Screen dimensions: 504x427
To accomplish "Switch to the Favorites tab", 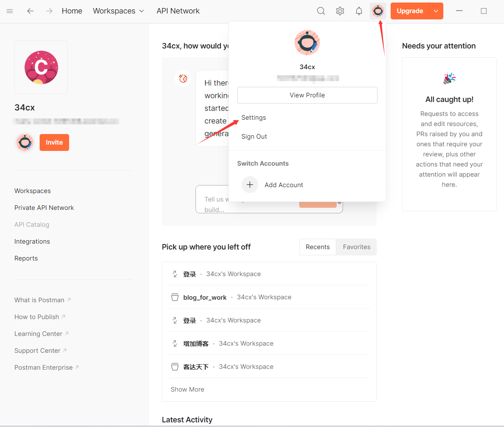I will [x=357, y=247].
